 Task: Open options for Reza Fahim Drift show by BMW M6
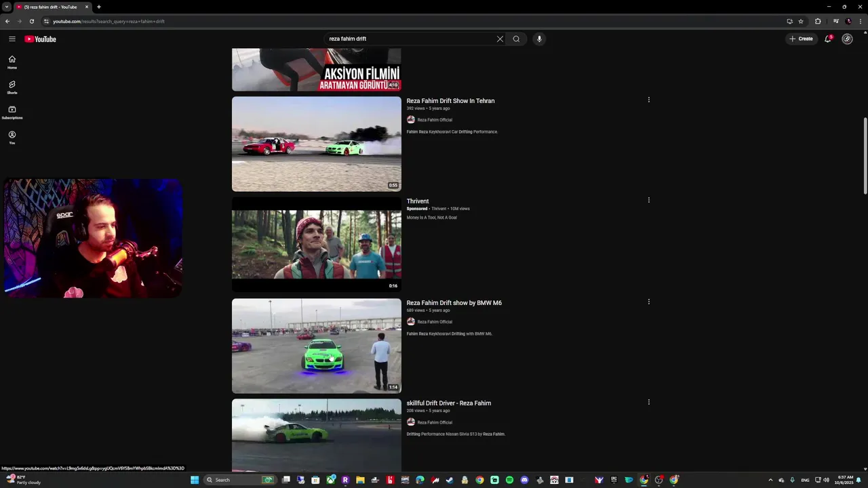[x=648, y=302]
